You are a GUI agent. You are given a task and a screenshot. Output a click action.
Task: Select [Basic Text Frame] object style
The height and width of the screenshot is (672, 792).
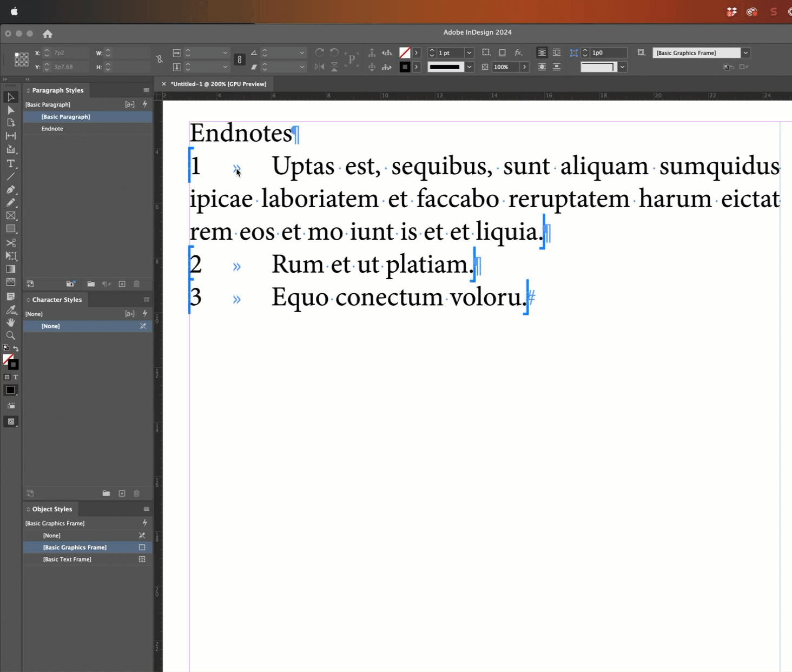[87, 559]
